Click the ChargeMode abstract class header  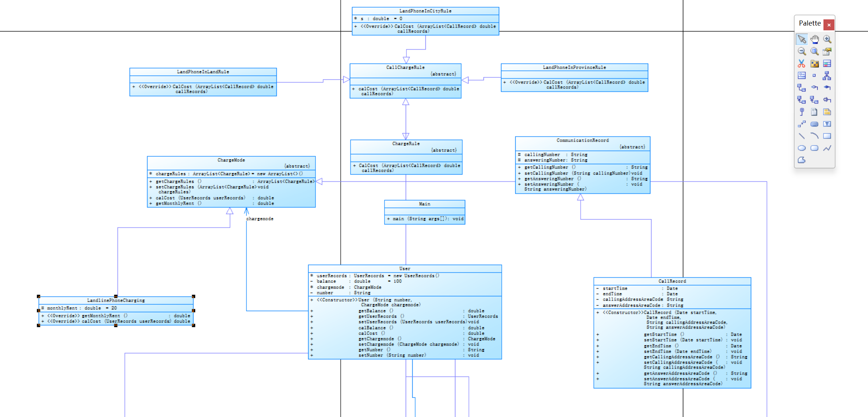point(231,160)
